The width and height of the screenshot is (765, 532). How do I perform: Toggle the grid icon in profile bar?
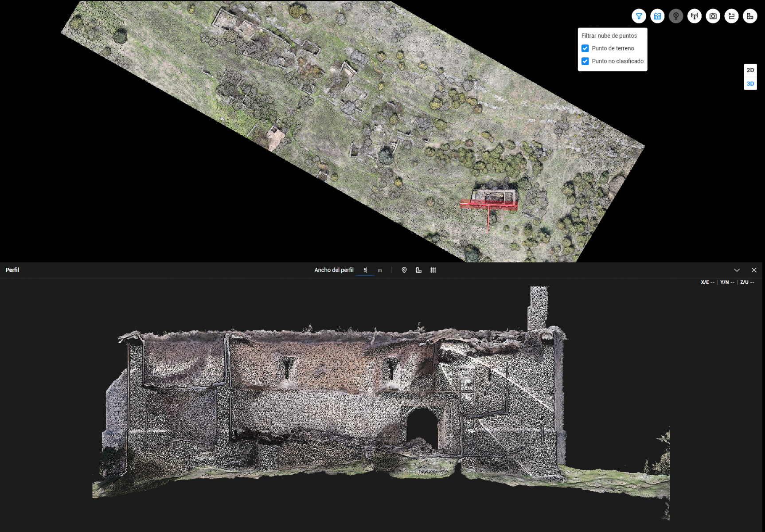click(433, 270)
